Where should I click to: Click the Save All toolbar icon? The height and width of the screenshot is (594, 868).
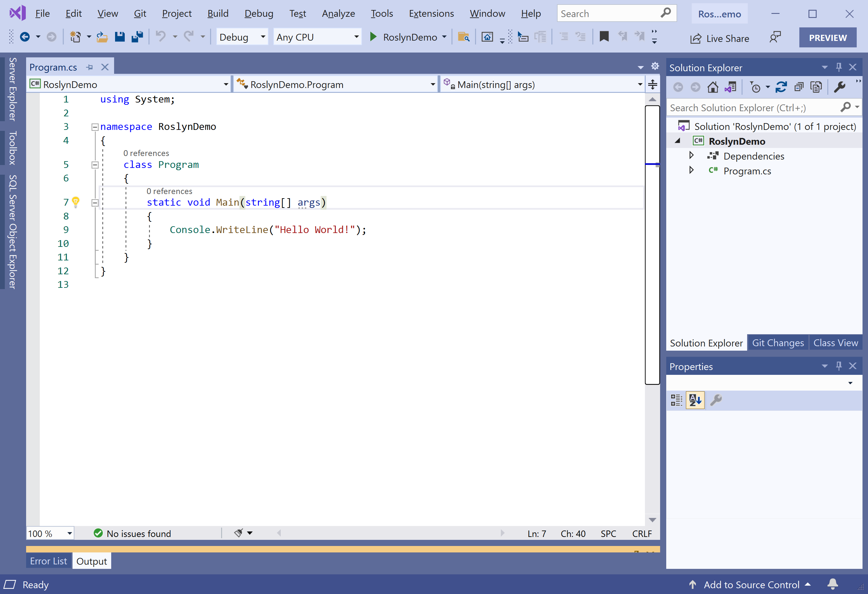coord(137,37)
